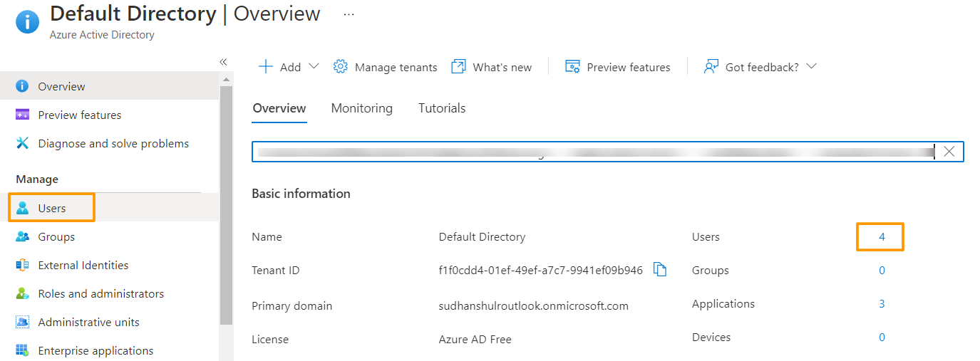Open the Groups count link 0
The image size is (980, 361).
(x=882, y=271)
